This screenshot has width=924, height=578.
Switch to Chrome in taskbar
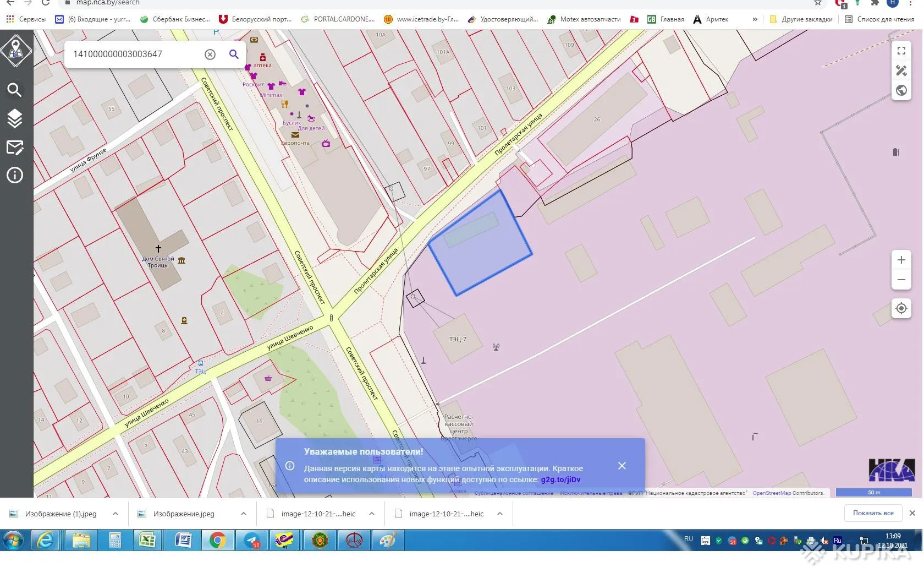[x=217, y=541]
